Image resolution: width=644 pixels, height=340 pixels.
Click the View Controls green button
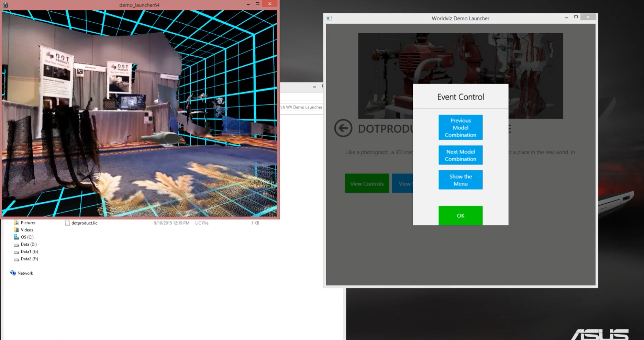tap(367, 183)
